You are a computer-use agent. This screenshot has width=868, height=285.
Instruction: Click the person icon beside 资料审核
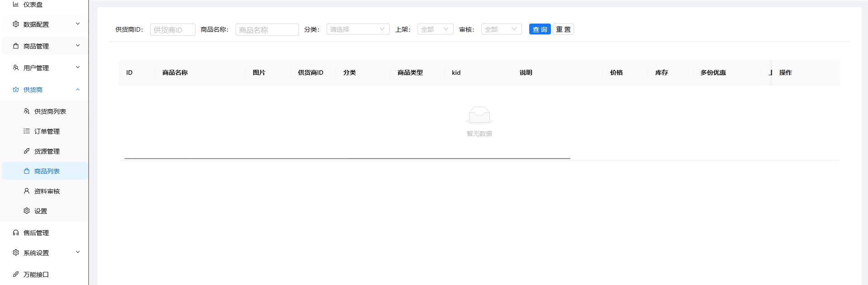[x=27, y=191]
